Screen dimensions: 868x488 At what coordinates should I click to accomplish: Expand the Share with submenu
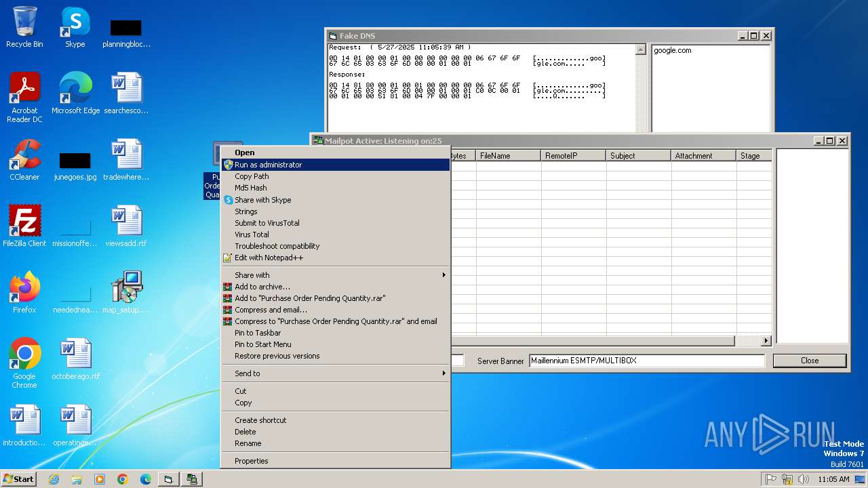[335, 275]
